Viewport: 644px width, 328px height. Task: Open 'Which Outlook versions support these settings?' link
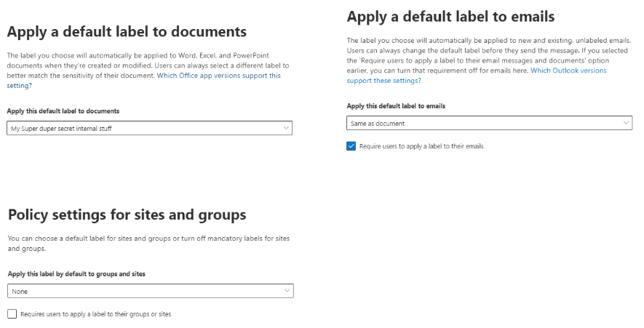point(568,71)
